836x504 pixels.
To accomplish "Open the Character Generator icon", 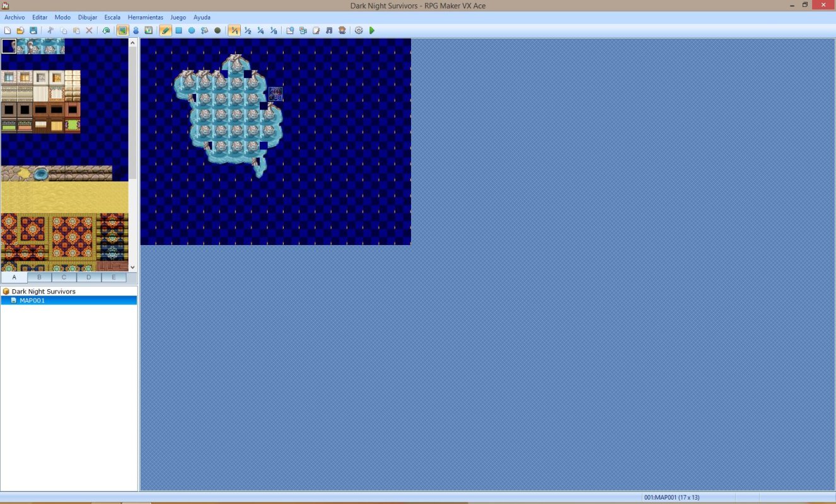I will (x=342, y=30).
